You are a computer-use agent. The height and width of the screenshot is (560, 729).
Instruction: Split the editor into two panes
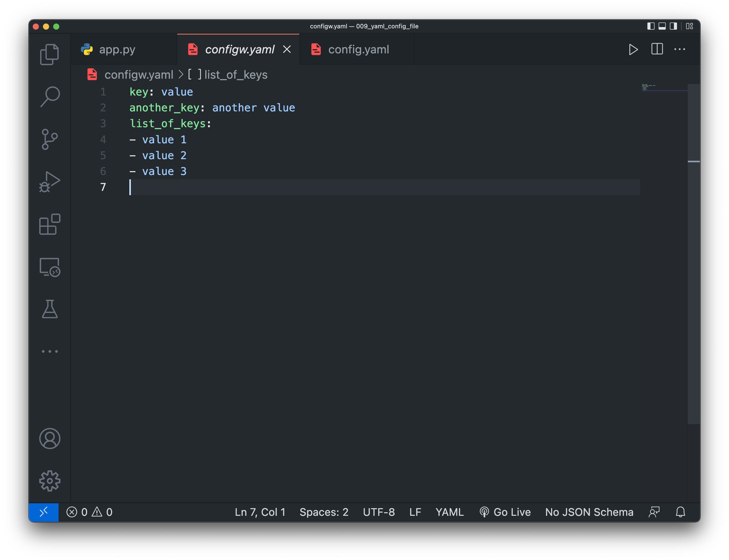(656, 49)
